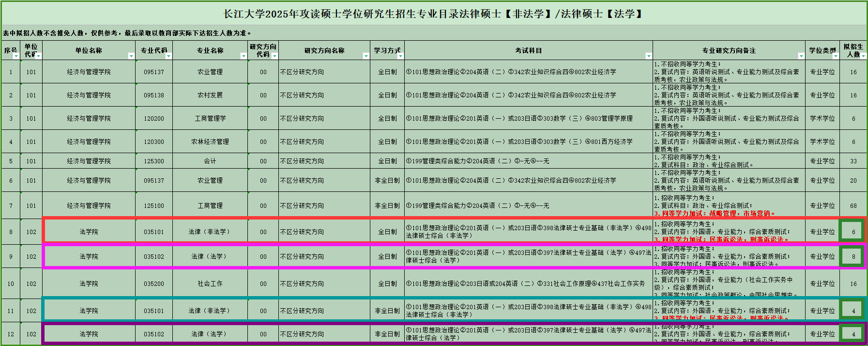Select row 11's 法律（非法学） cell
The height and width of the screenshot is (346, 868).
pos(210,311)
